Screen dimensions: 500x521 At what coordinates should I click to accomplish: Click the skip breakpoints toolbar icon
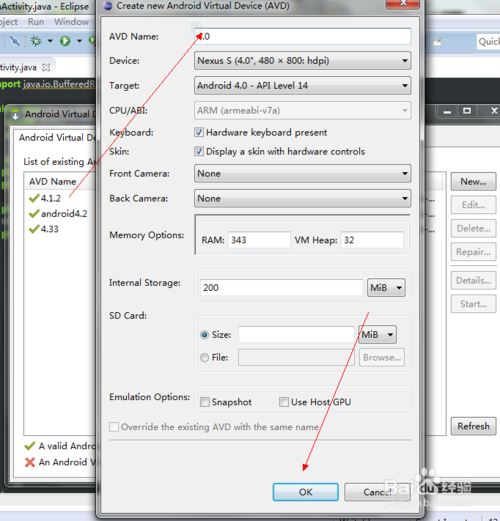pos(15,41)
